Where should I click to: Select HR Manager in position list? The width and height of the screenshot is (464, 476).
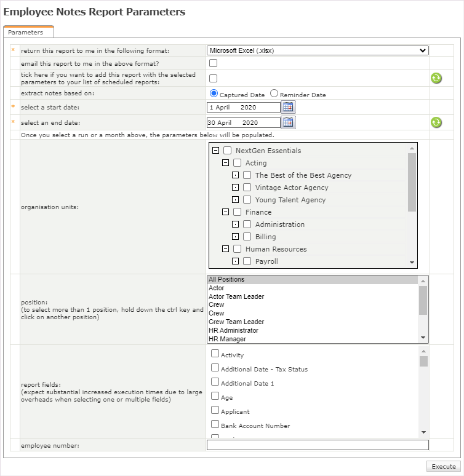(227, 339)
